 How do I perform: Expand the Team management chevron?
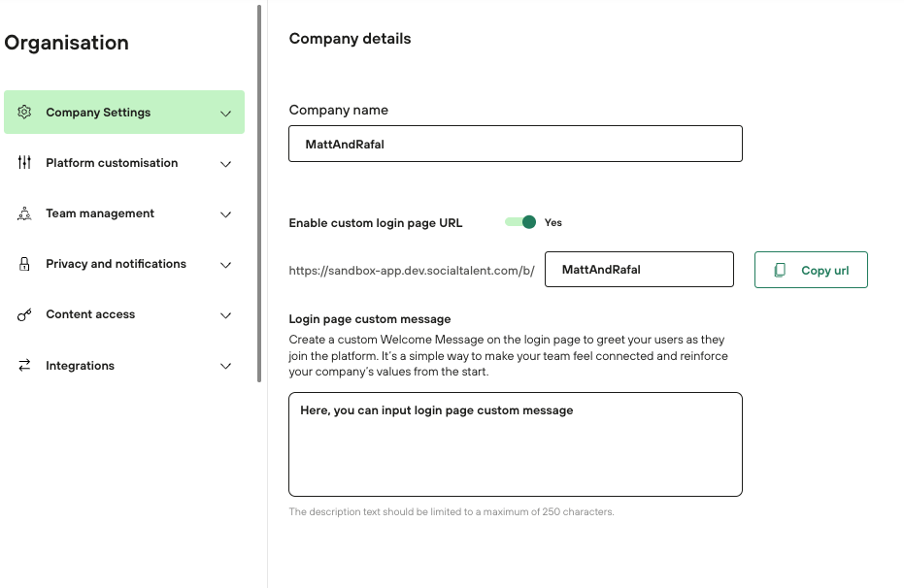coord(225,214)
